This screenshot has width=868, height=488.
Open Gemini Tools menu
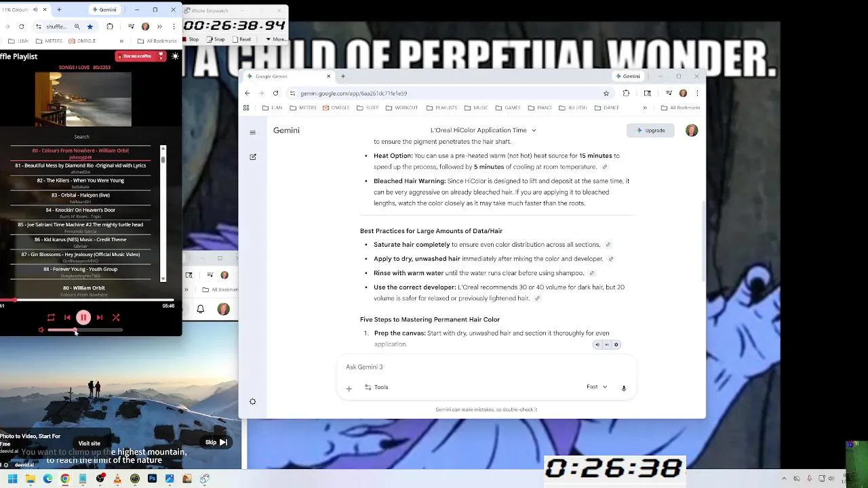coord(376,387)
